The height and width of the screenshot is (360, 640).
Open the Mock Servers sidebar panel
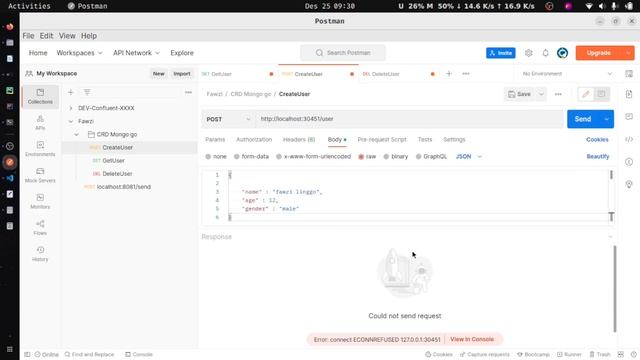click(40, 175)
